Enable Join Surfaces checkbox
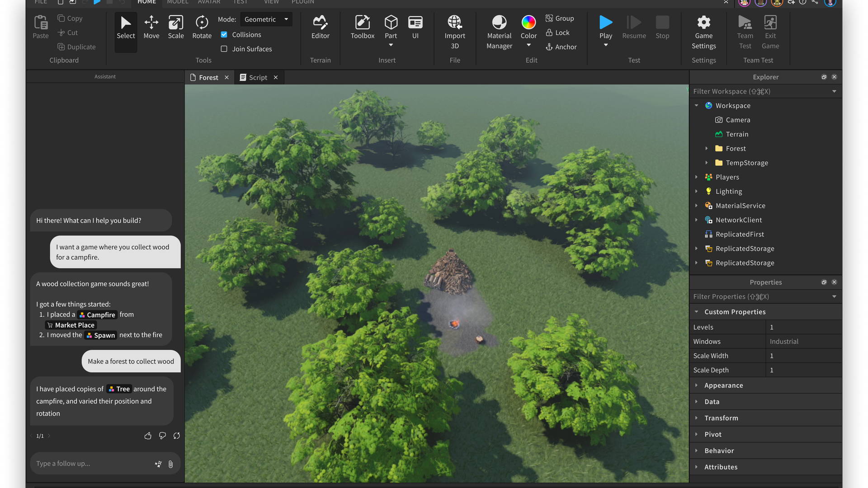Screen dimensions: 868x488 coord(225,48)
